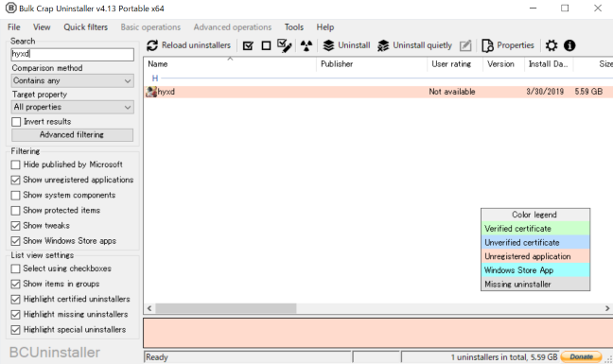Click the hyxd application icon in list

[x=151, y=92]
